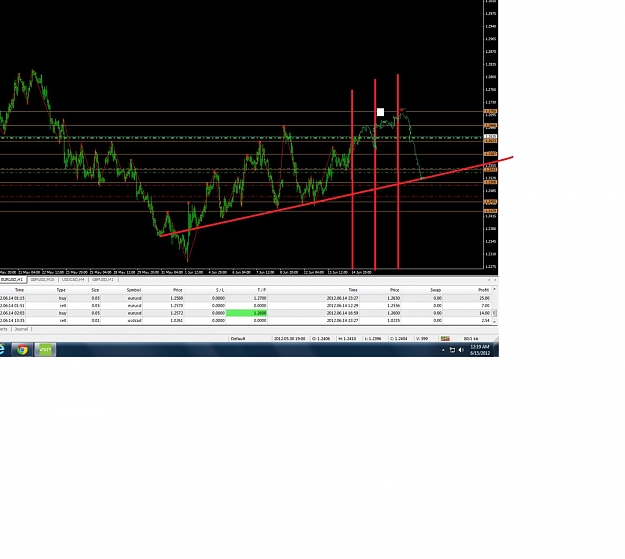Click open price 1.2572 in third row

click(177, 313)
